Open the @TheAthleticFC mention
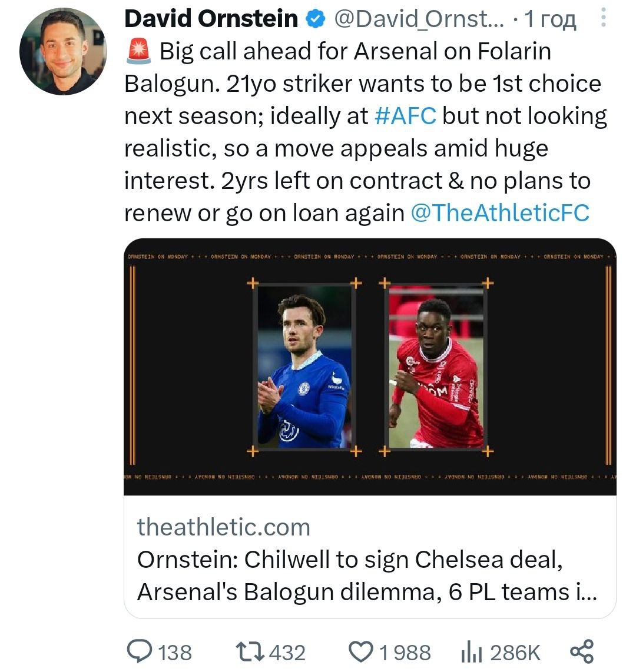The image size is (636, 672). coord(499,212)
